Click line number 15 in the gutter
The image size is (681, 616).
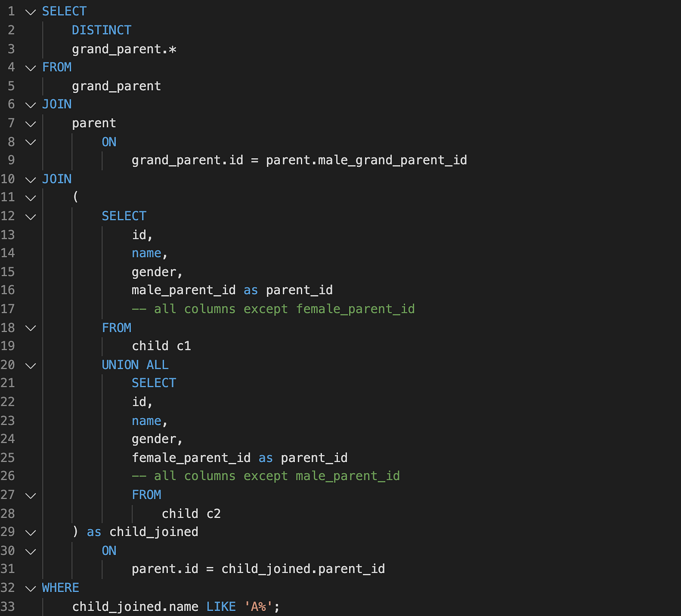tap(9, 272)
